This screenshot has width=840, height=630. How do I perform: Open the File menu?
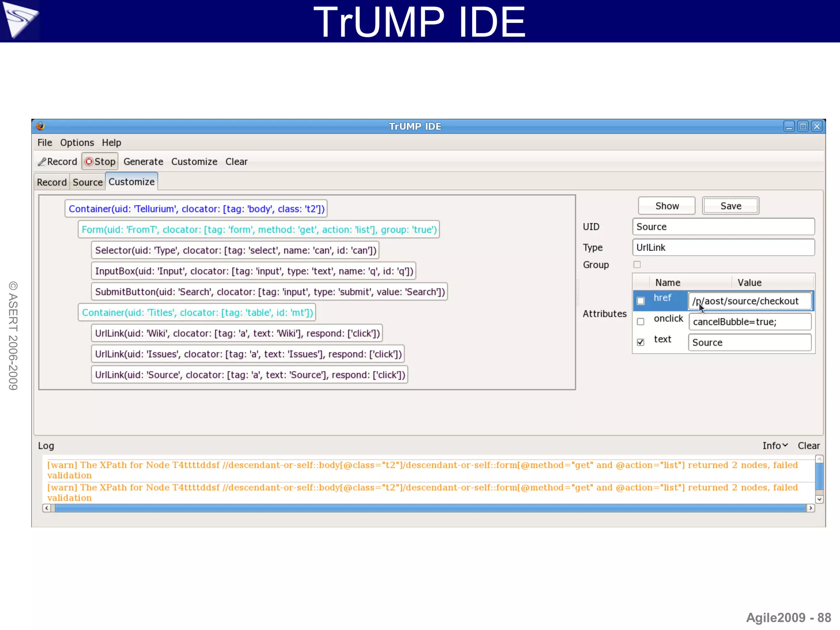45,143
